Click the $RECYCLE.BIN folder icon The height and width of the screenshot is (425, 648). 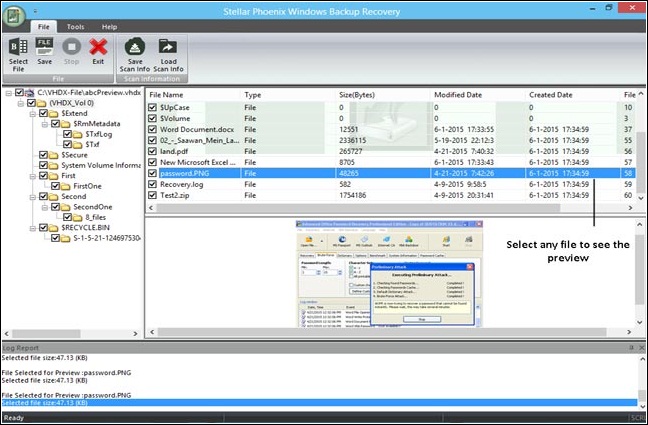click(54, 227)
